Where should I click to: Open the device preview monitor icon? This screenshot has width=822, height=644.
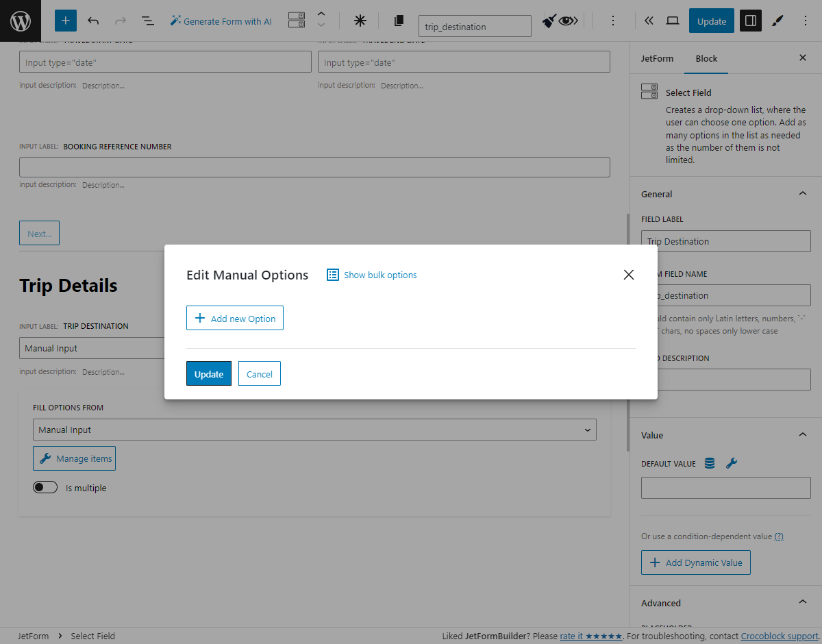click(x=672, y=21)
